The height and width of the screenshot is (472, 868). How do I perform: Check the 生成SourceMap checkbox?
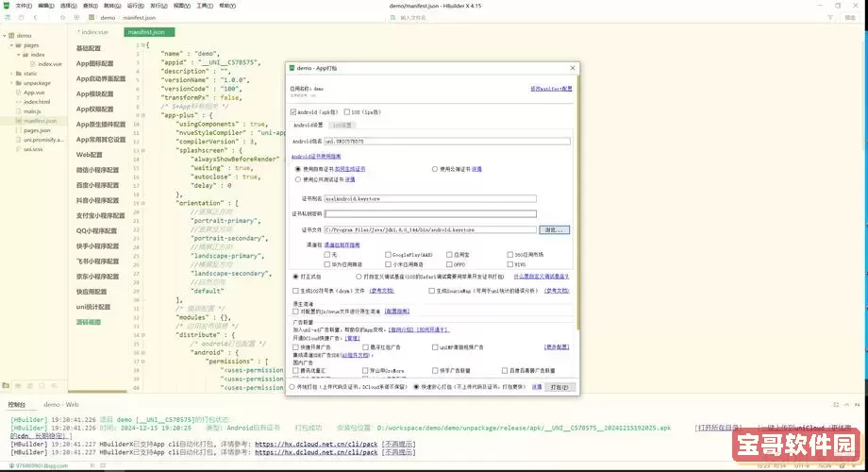tap(431, 291)
